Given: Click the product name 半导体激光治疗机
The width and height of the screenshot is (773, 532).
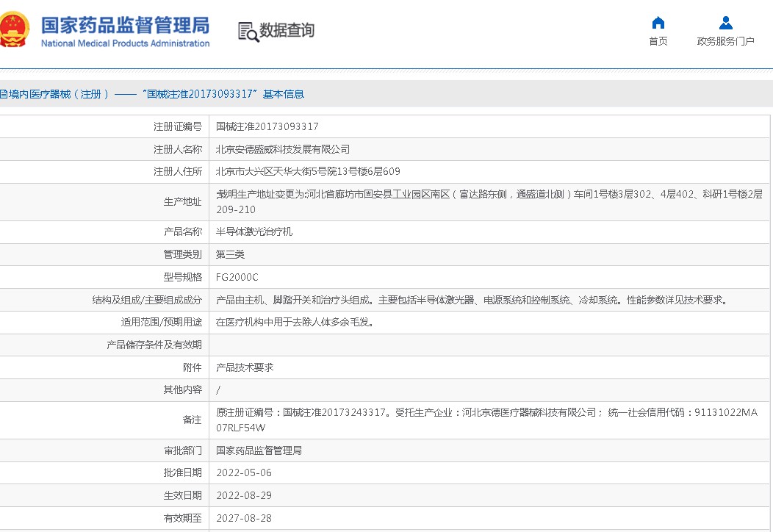Looking at the screenshot, I should (x=254, y=231).
